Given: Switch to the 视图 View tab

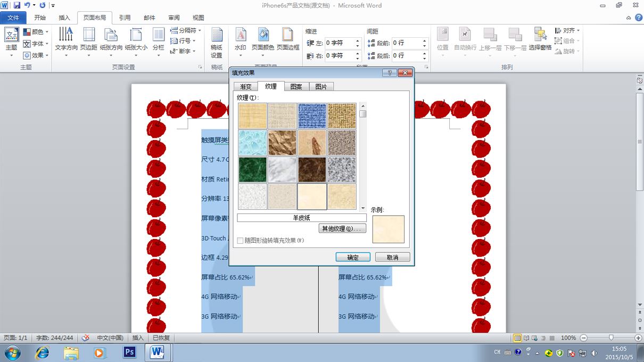Looking at the screenshot, I should pyautogui.click(x=198, y=18).
